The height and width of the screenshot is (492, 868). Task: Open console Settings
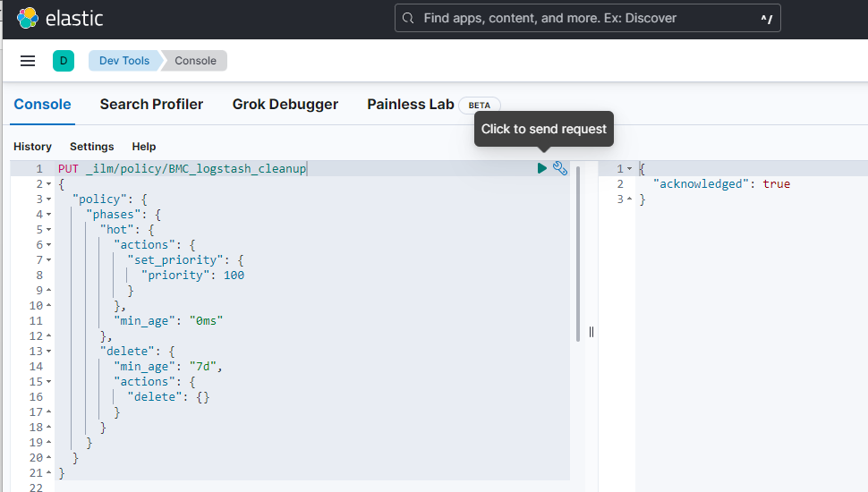coord(91,147)
